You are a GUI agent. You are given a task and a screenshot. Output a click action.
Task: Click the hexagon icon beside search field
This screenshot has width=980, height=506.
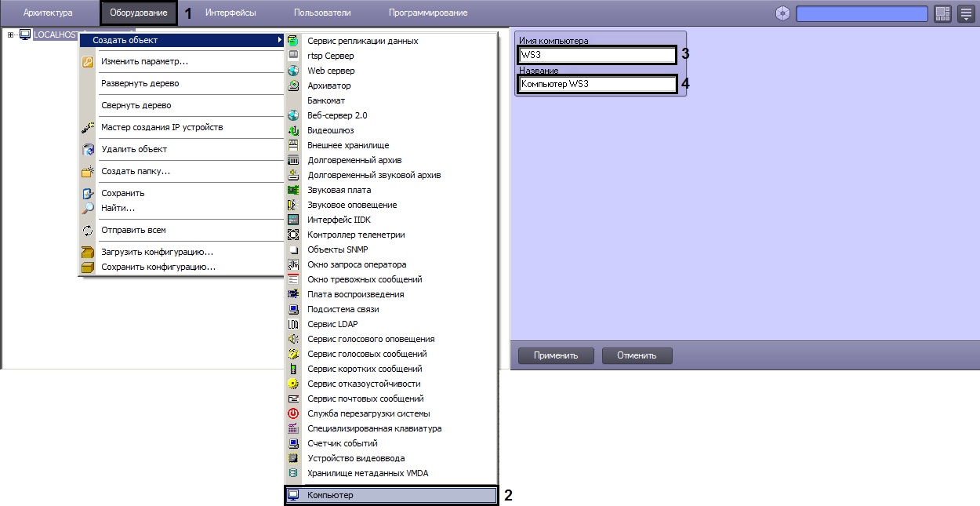(782, 13)
